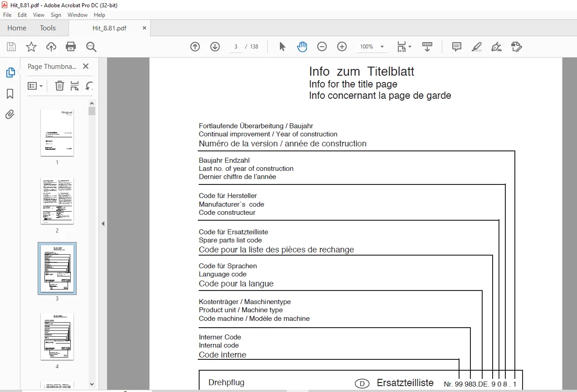This screenshot has width=577, height=392.
Task: Close the Hit_8.81.pdf tab
Action: [144, 28]
